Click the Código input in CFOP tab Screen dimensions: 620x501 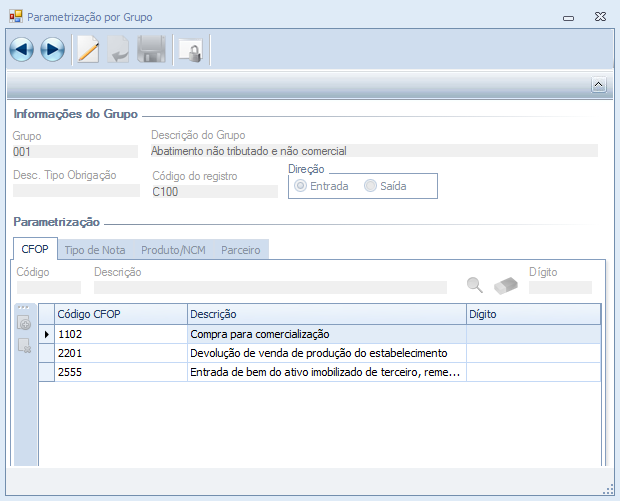(49, 287)
